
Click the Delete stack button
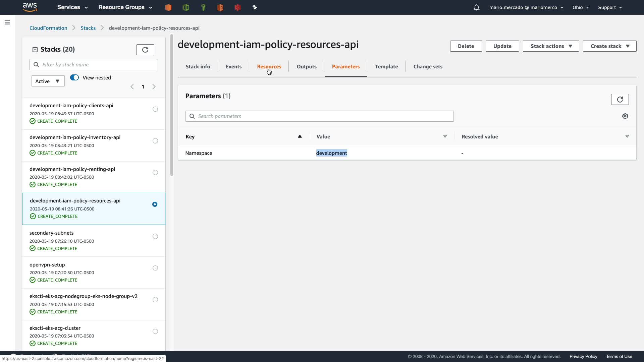point(466,46)
